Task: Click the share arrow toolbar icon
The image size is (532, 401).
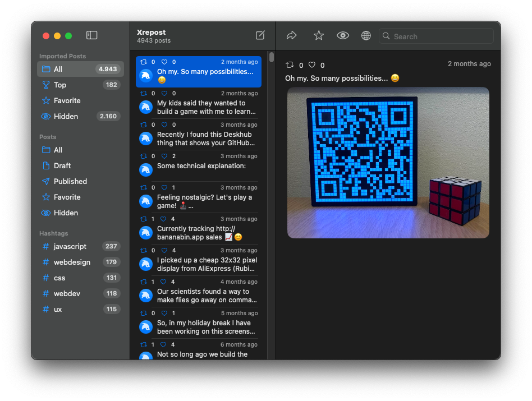Action: [x=291, y=36]
